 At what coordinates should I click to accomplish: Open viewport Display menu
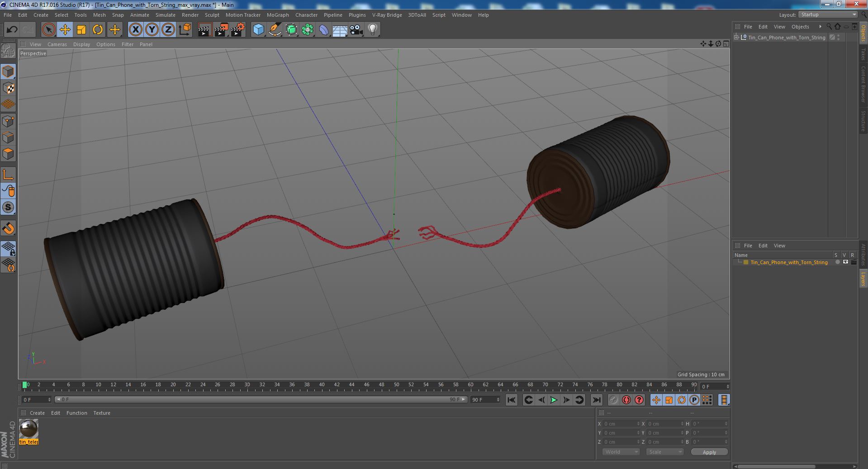click(x=81, y=44)
